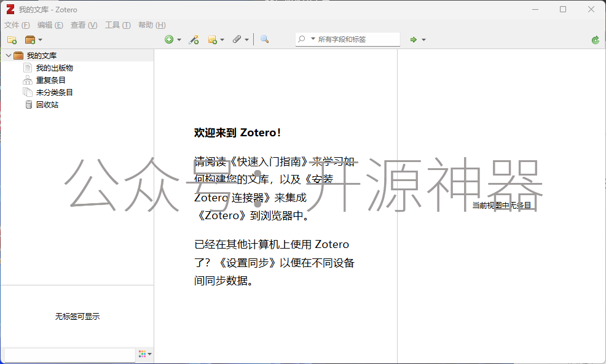Image resolution: width=606 pixels, height=364 pixels.
Task: Open search mode dropdown in search box
Action: 313,39
